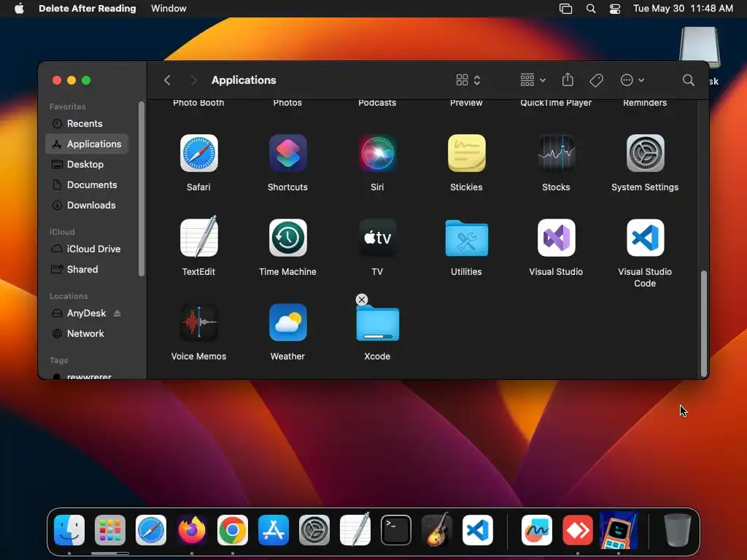Viewport: 747px width, 560px height.
Task: Click the Share toolbar button
Action: (568, 79)
